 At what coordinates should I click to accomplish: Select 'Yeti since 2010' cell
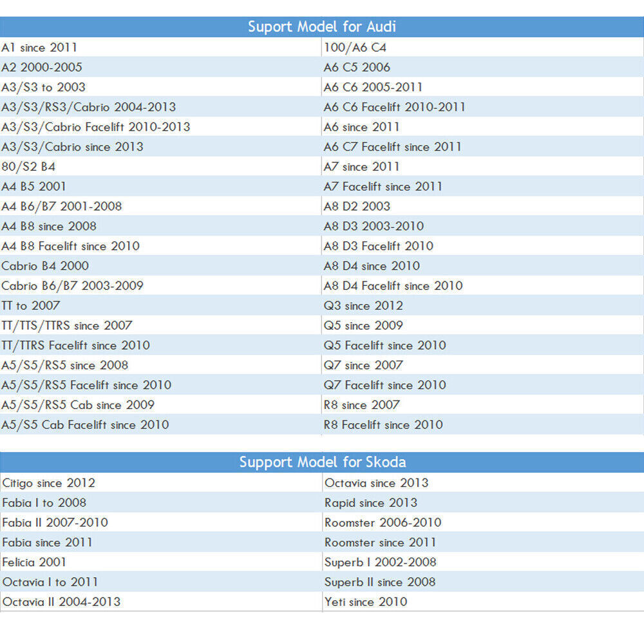tap(483, 601)
